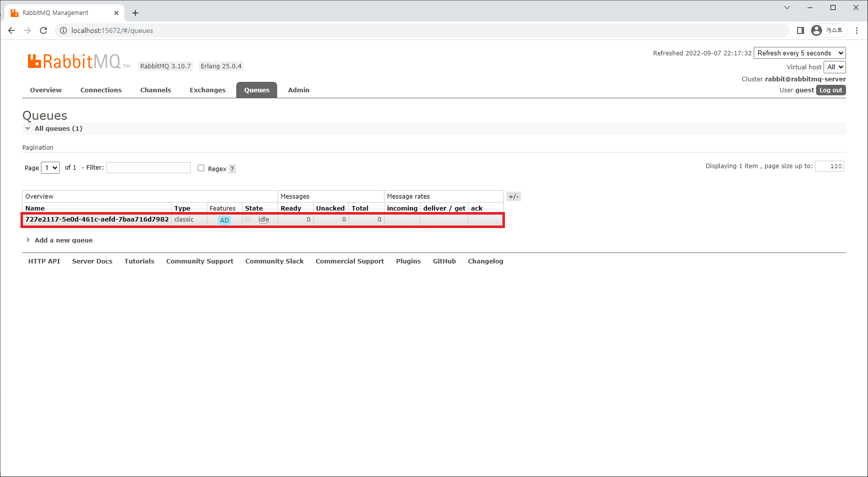Click the AD auto-delete feature badge

[224, 220]
